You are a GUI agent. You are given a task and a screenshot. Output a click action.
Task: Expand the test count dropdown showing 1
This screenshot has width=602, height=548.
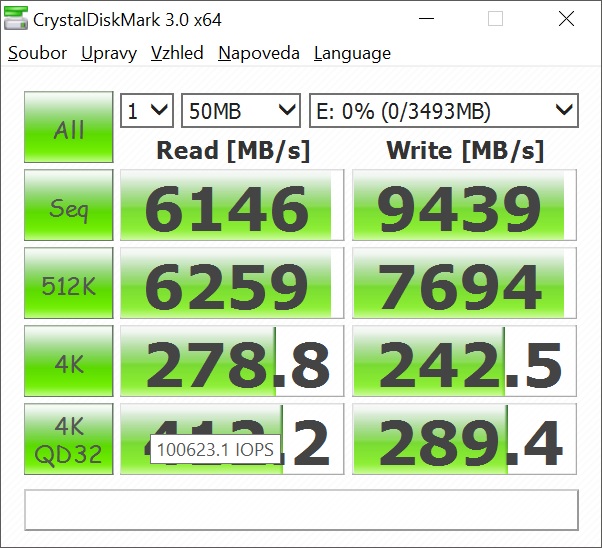tap(147, 111)
